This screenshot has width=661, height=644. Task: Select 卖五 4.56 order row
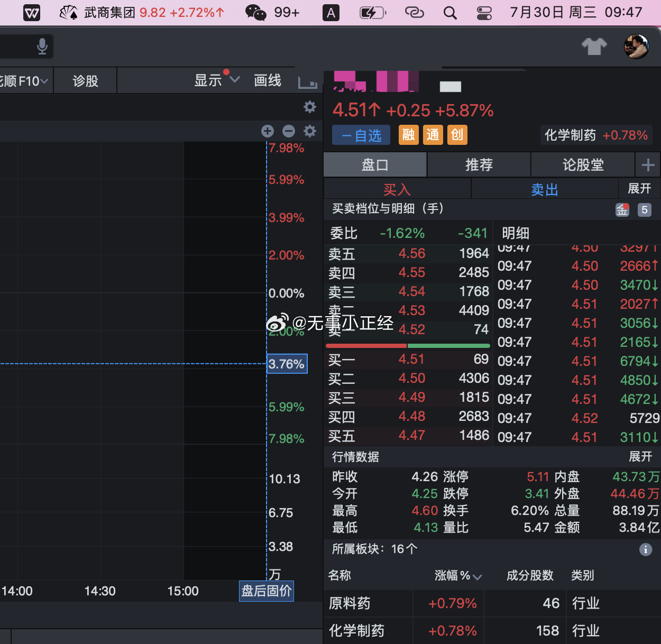[x=408, y=254]
